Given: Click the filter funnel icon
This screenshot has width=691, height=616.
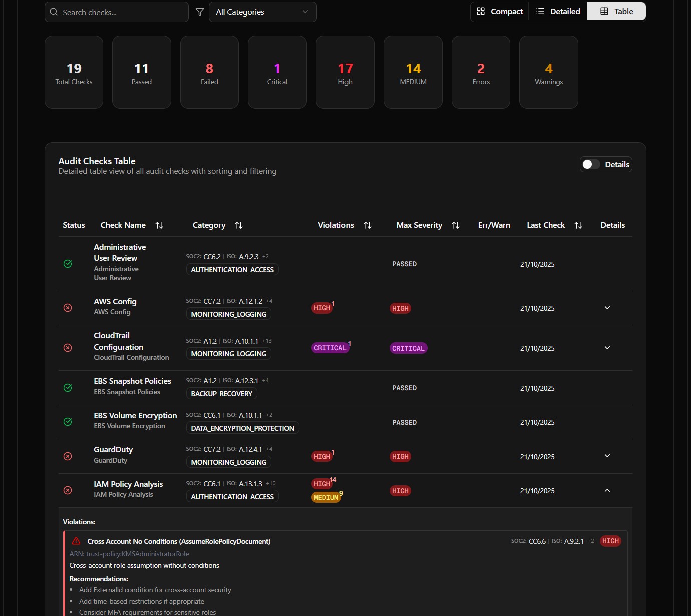Looking at the screenshot, I should tap(199, 12).
